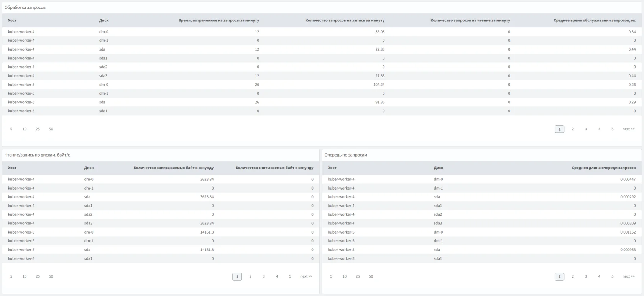This screenshot has height=296, width=644.
Task: Click 'next >>' in Обработка запросов pagination
Action: [x=628, y=129]
